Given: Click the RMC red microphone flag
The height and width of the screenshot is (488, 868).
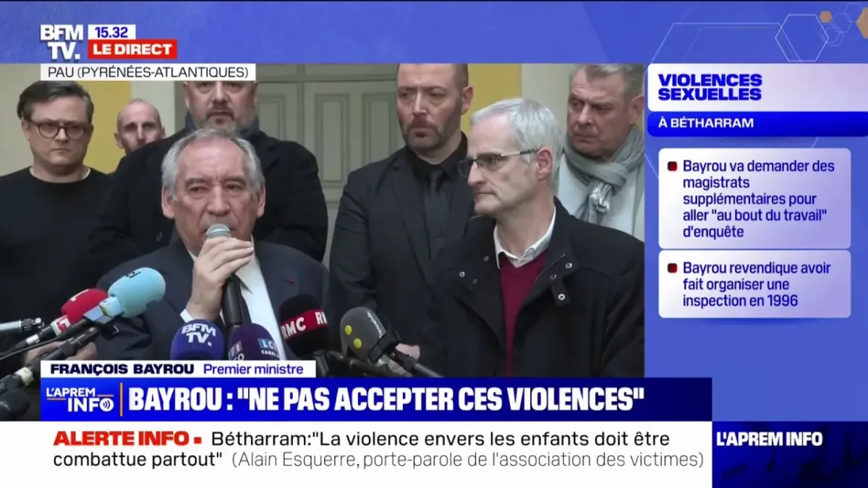Looking at the screenshot, I should [x=304, y=324].
